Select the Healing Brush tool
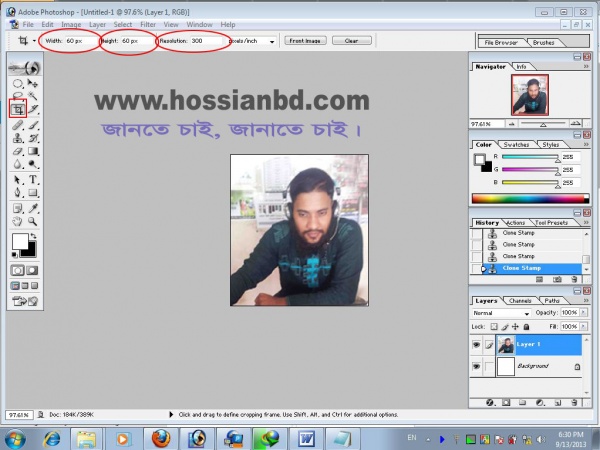The image size is (600, 450). click(17, 125)
